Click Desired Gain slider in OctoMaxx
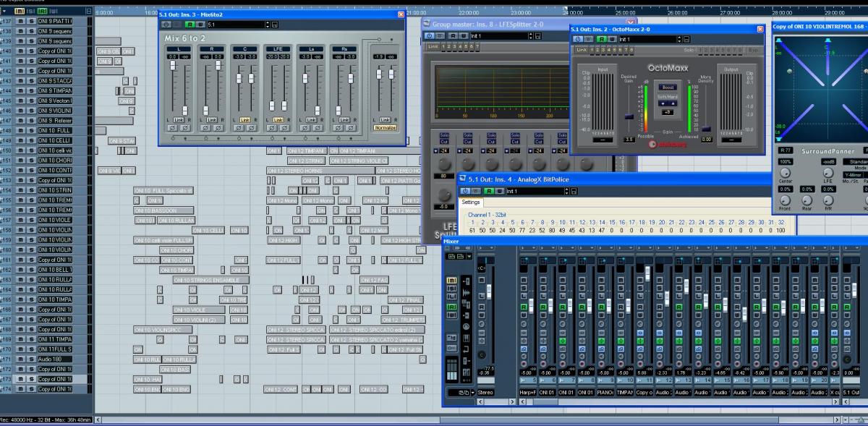The image size is (868, 426). [629, 116]
